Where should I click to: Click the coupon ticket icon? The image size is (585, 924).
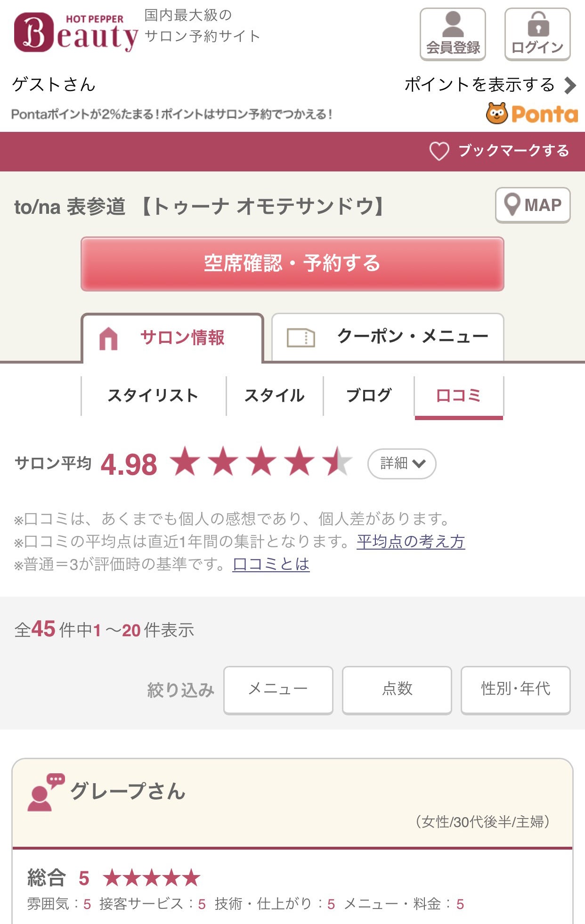pyautogui.click(x=301, y=337)
